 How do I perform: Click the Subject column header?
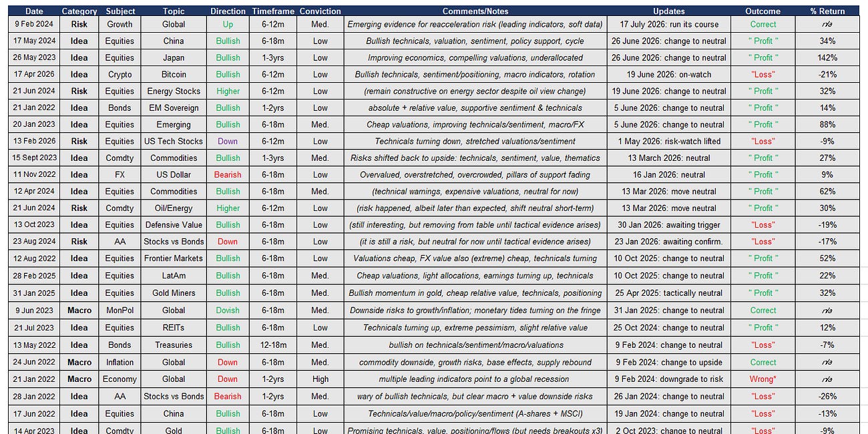point(120,11)
